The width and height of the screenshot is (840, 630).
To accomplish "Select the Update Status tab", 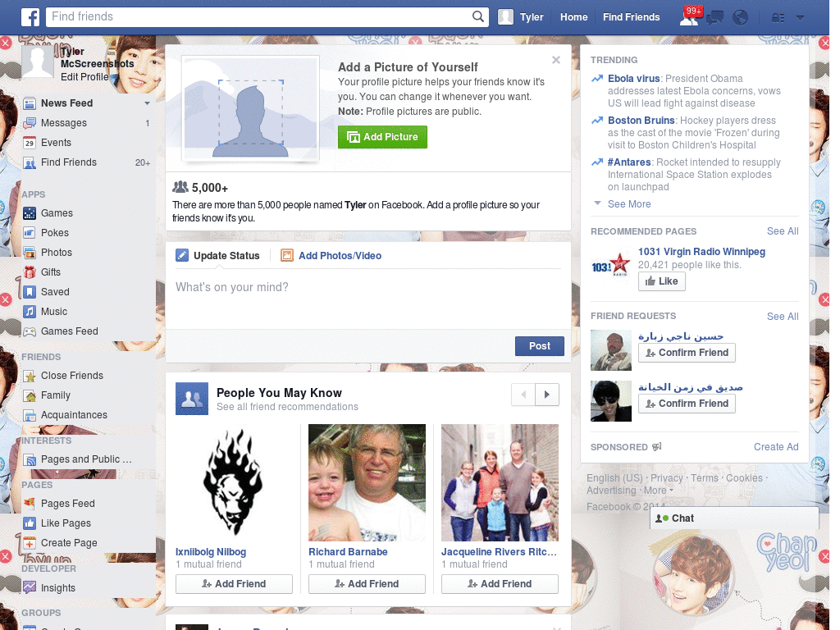I will click(x=218, y=256).
